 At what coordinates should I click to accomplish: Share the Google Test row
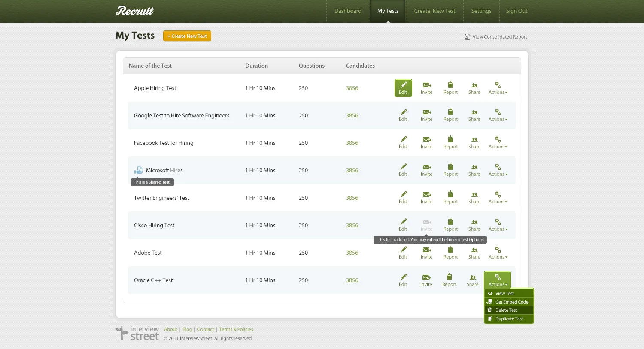[x=474, y=115]
